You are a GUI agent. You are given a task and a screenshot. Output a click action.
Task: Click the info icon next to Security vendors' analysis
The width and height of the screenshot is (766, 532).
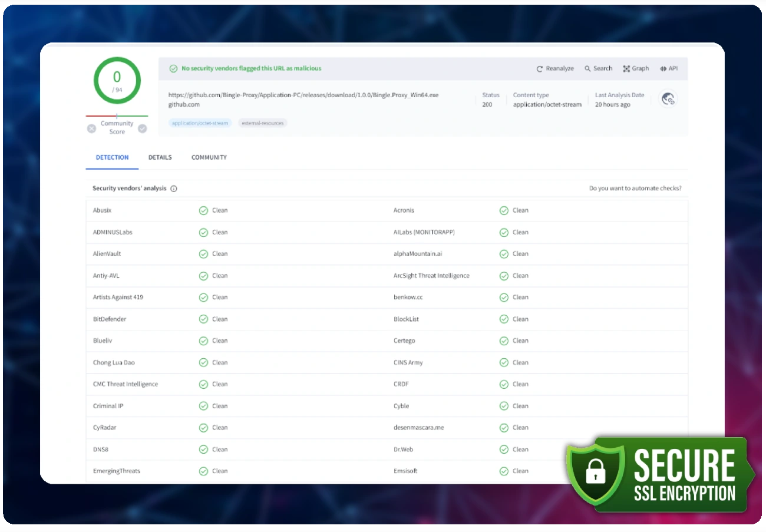174,189
